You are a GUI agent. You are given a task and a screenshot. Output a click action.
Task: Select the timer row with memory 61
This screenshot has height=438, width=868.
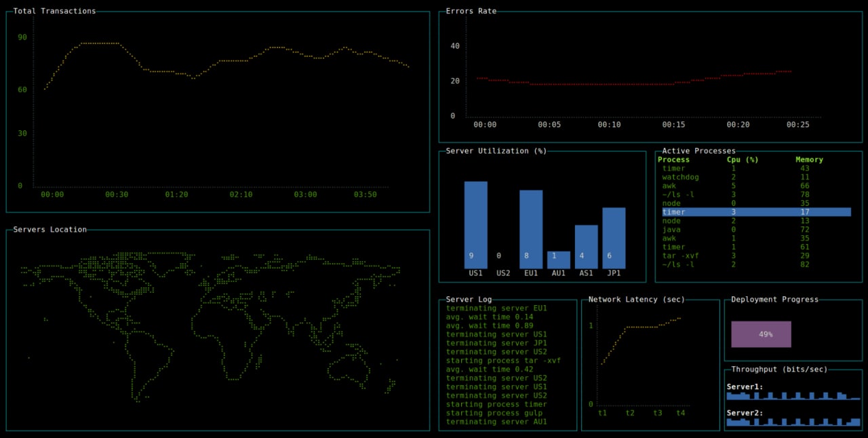756,247
